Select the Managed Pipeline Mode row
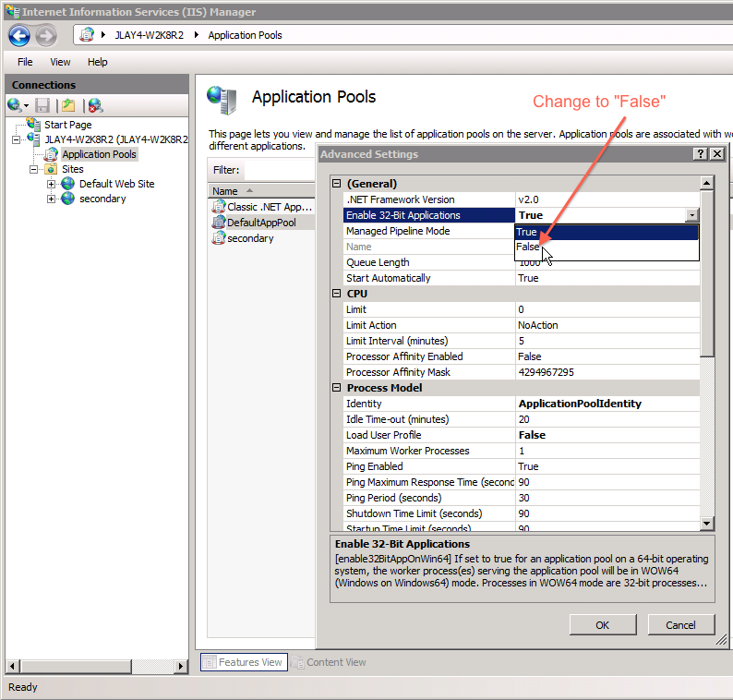Image resolution: width=733 pixels, height=700 pixels. click(x=429, y=231)
